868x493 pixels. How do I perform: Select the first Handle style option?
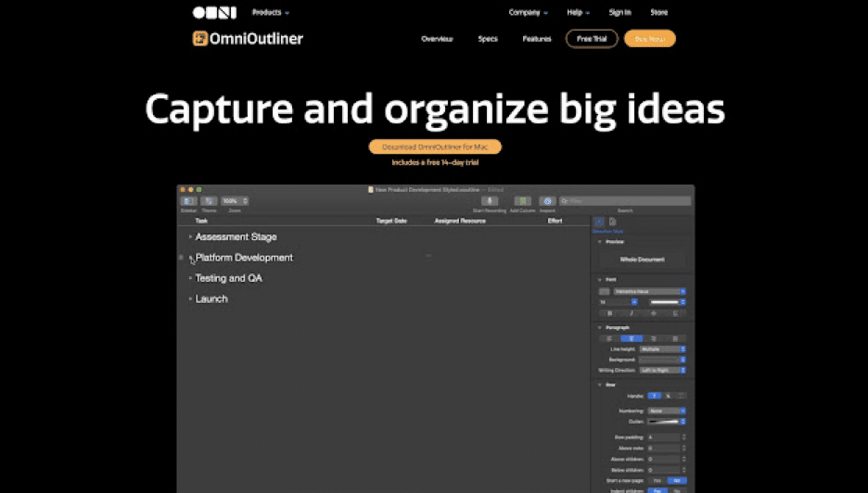[654, 397]
